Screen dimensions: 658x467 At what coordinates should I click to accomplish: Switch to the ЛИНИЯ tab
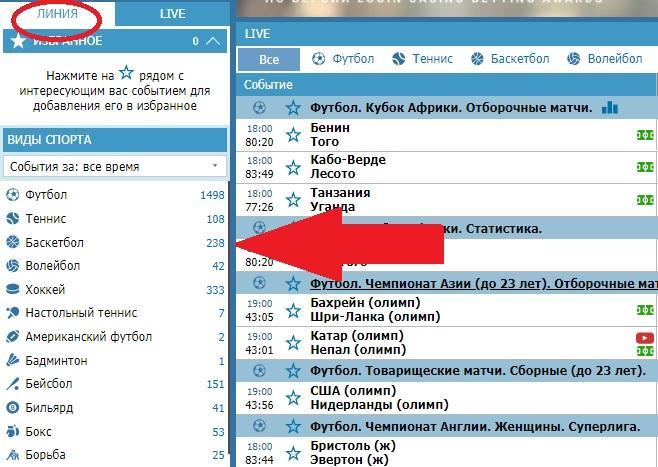click(x=56, y=14)
